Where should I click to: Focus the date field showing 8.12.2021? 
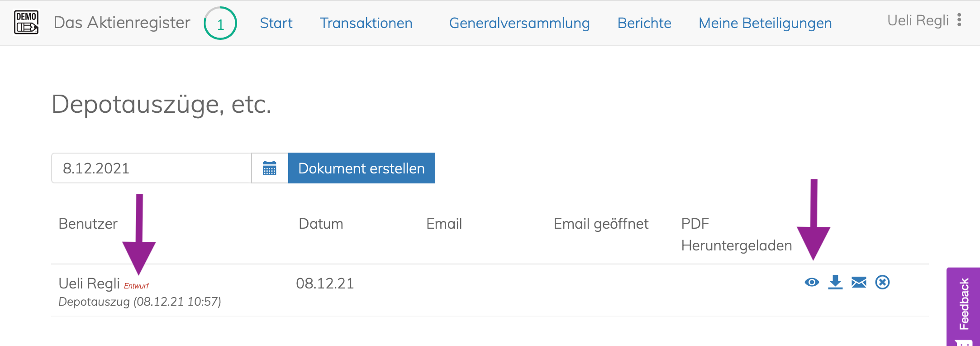pos(152,168)
